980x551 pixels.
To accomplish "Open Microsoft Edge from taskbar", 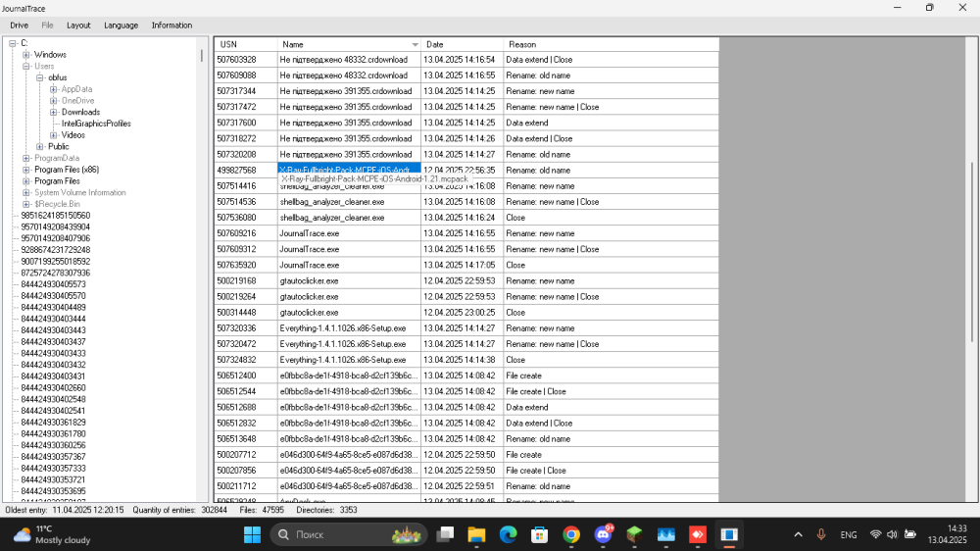I will tap(508, 534).
